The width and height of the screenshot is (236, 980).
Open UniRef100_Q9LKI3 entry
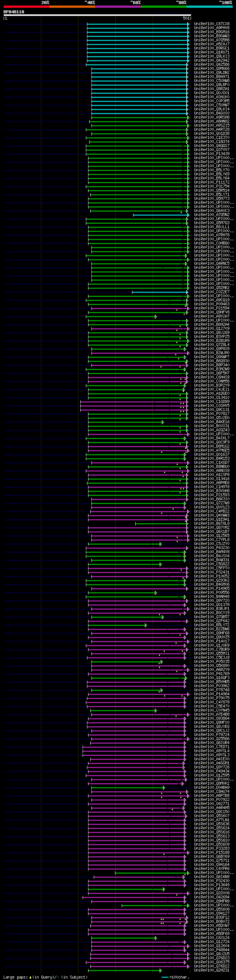pyautogui.click(x=212, y=56)
